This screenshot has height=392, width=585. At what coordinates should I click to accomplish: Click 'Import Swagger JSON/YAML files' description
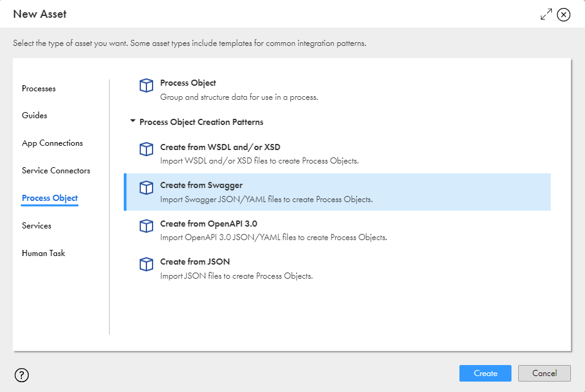(266, 200)
